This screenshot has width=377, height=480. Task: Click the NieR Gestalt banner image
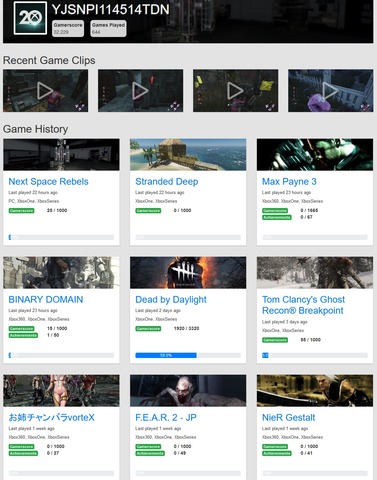point(315,391)
